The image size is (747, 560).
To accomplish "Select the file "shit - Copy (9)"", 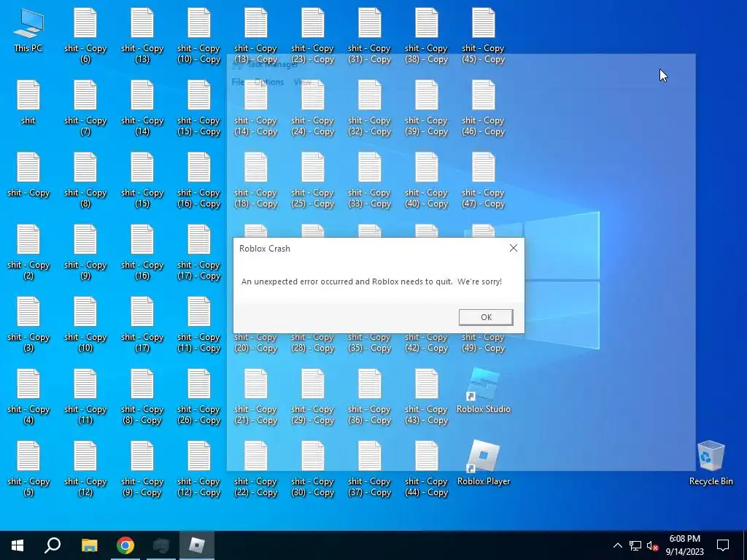I will click(x=85, y=252).
